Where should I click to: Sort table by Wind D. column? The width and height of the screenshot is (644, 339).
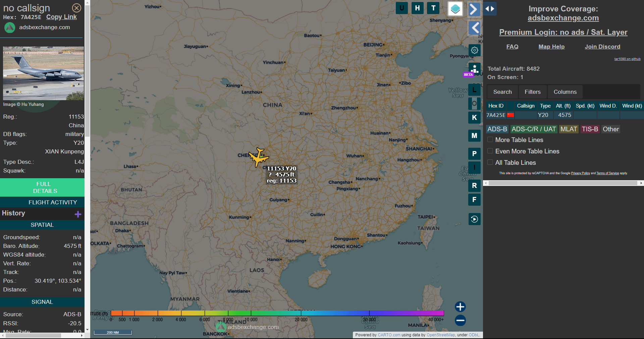point(608,106)
